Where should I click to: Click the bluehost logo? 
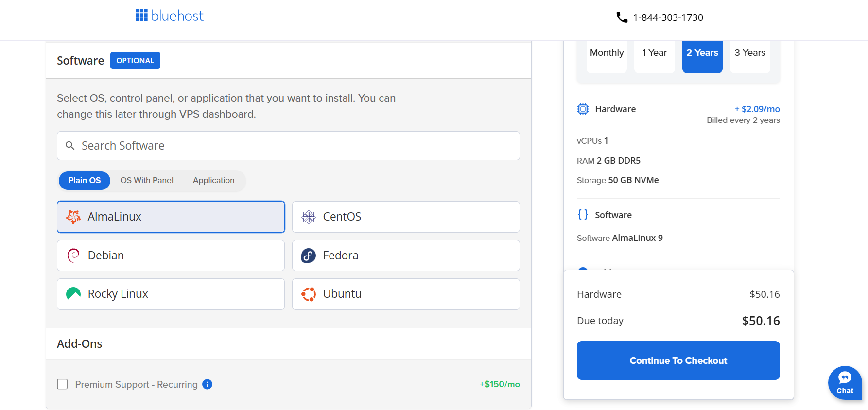[x=170, y=16]
